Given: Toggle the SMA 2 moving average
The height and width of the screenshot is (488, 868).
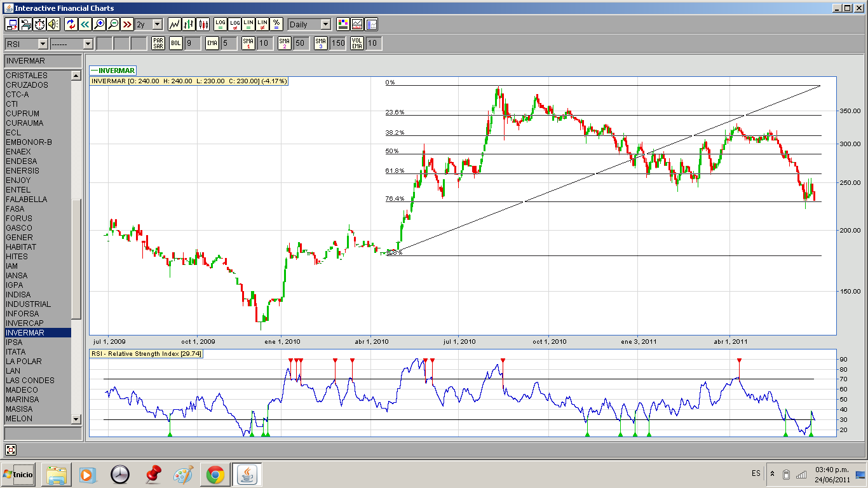Looking at the screenshot, I should [x=284, y=43].
